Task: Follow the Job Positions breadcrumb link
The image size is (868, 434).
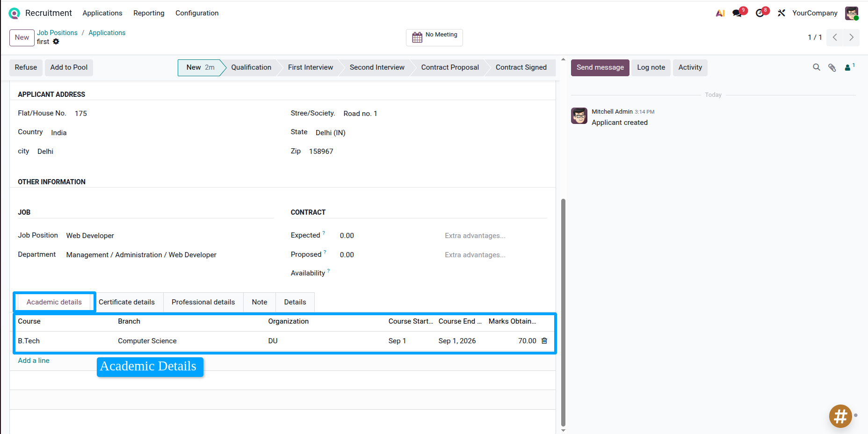Action: (x=57, y=33)
